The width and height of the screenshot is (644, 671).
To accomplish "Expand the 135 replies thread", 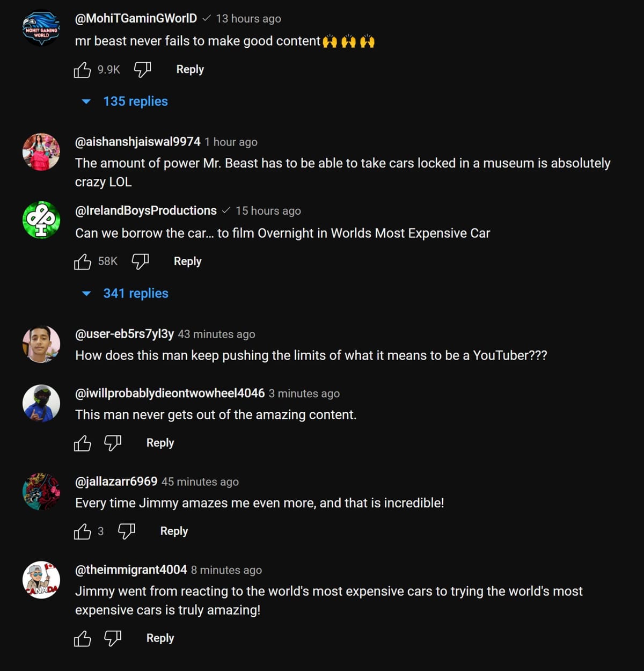I will coord(135,101).
